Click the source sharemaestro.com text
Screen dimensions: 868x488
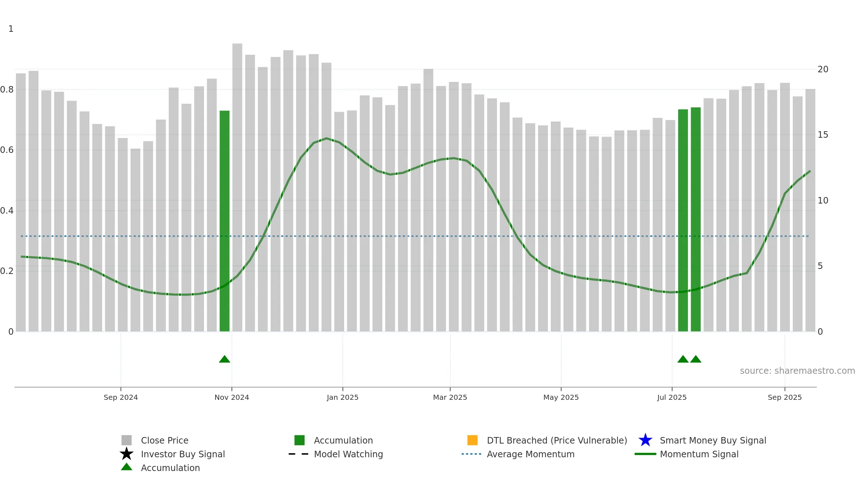(797, 371)
